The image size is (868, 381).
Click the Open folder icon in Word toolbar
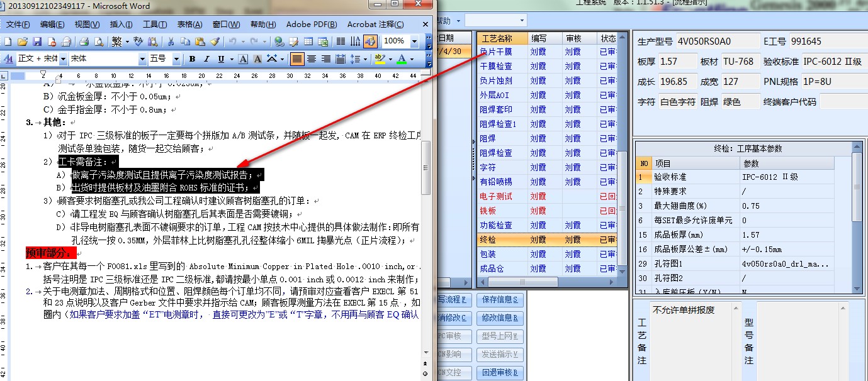tap(23, 41)
